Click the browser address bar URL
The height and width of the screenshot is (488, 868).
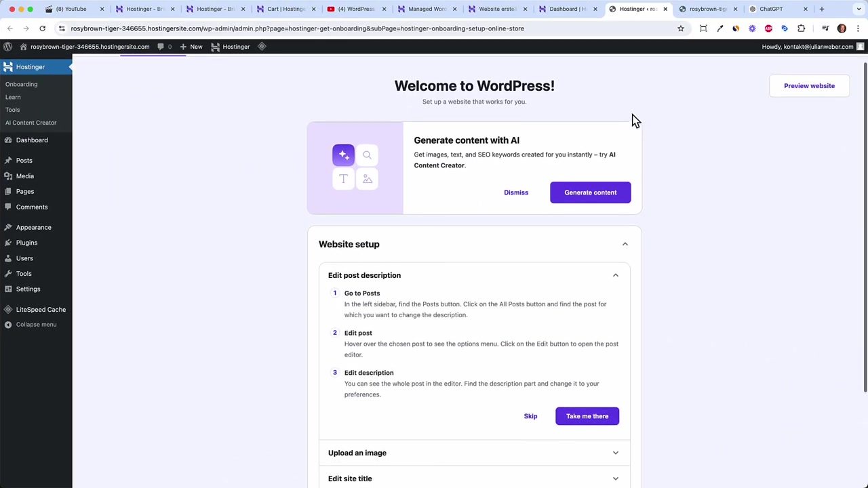tap(297, 28)
